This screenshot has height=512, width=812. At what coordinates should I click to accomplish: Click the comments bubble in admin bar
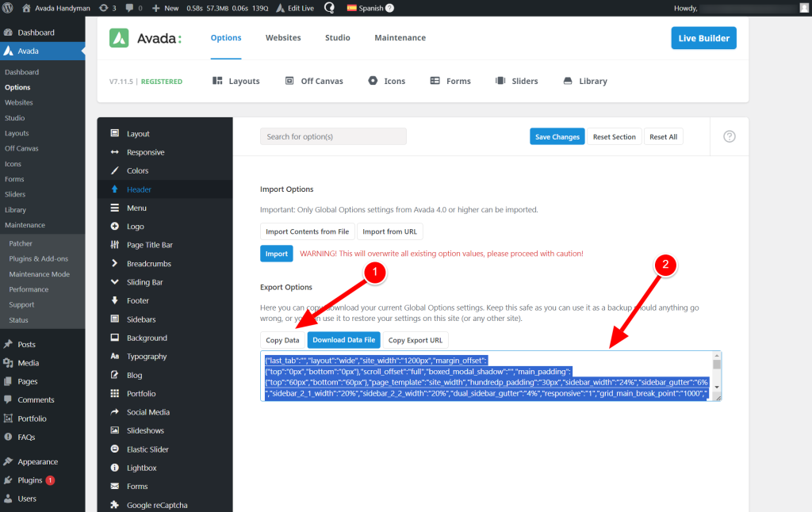pos(129,8)
